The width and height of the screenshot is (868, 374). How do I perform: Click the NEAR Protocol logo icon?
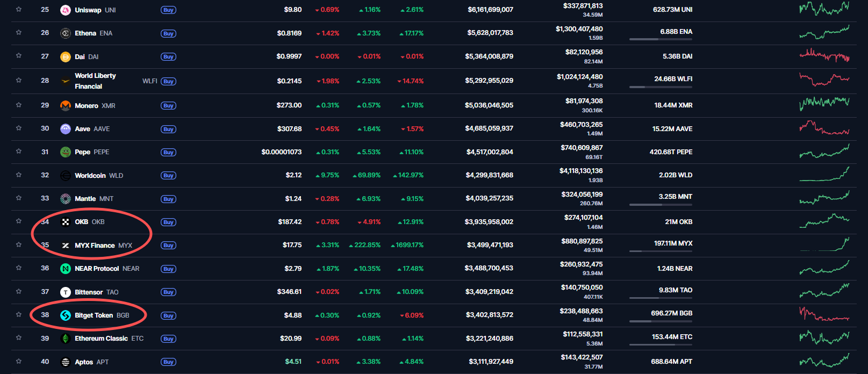[x=66, y=269]
